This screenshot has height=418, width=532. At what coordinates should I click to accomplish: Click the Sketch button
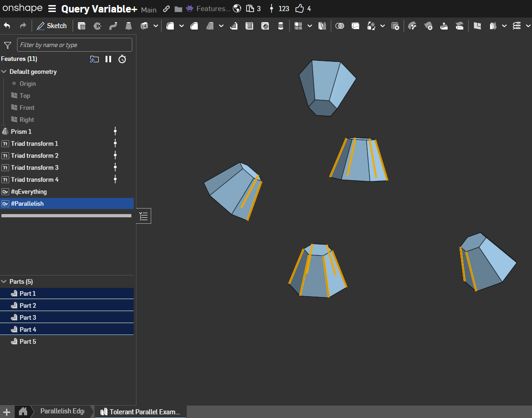(52, 26)
